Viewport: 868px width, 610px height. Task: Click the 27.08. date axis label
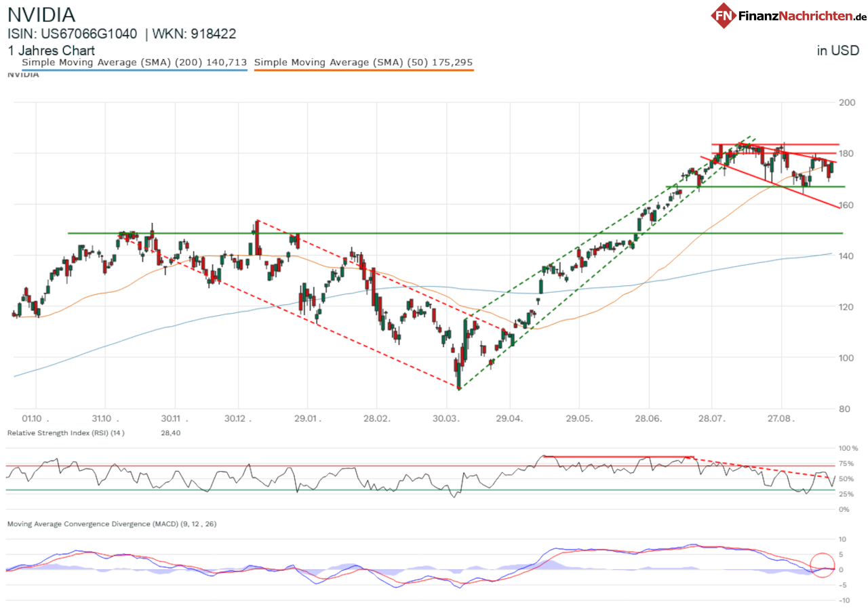point(781,418)
